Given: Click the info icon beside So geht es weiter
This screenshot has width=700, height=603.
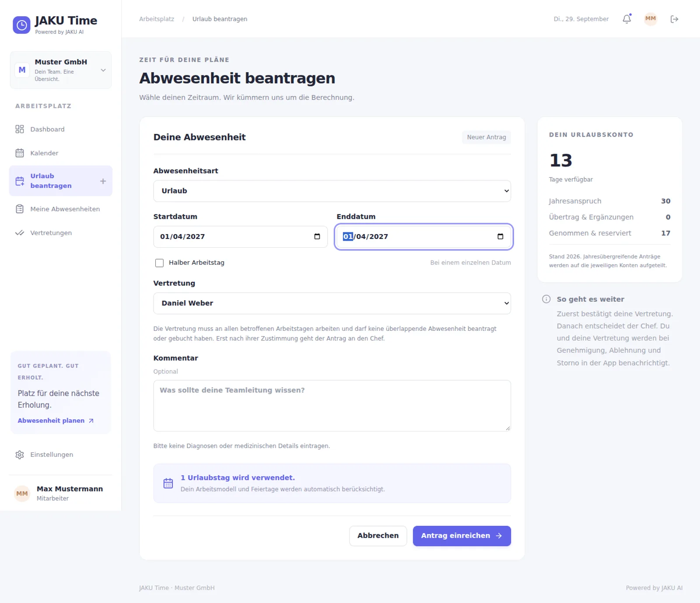Looking at the screenshot, I should (x=546, y=299).
